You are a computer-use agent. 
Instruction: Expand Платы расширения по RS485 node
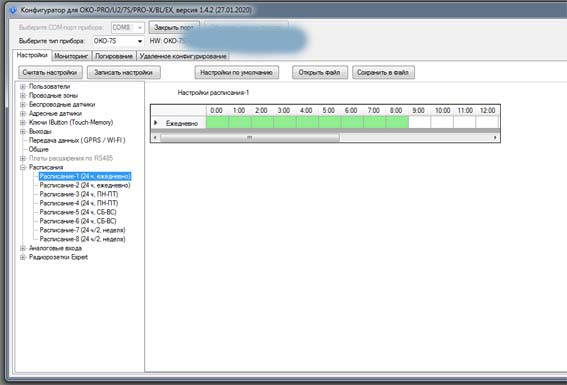pos(22,158)
